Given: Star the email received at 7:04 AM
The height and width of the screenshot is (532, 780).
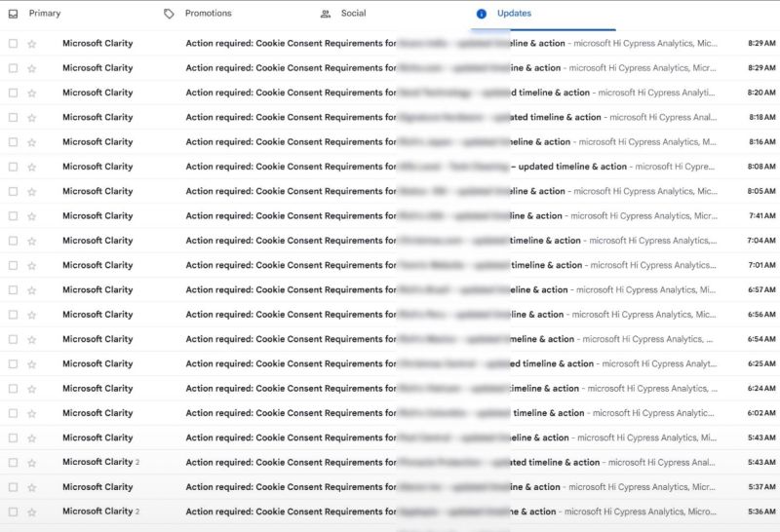Looking at the screenshot, I should coord(31,241).
